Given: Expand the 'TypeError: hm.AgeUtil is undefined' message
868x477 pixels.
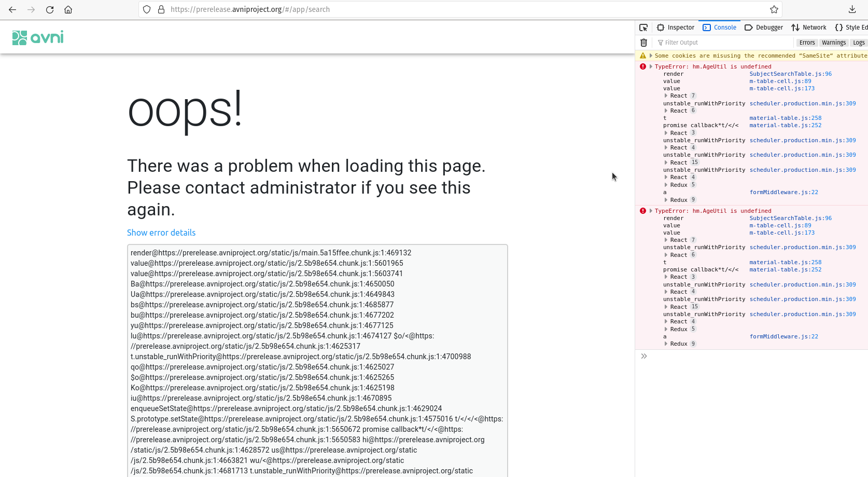Looking at the screenshot, I should coord(650,66).
